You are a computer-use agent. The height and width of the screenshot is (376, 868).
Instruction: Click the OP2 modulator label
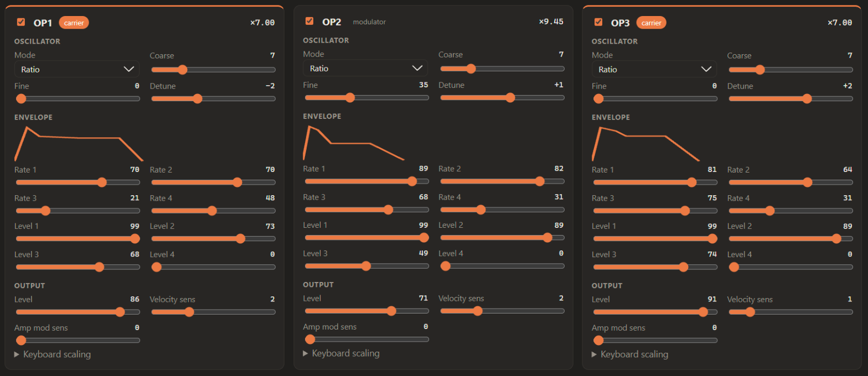369,22
